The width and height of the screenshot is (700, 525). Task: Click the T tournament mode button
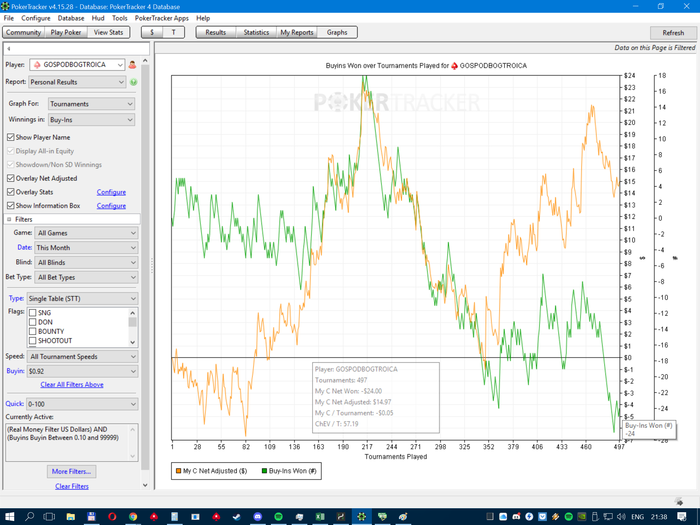point(174,32)
